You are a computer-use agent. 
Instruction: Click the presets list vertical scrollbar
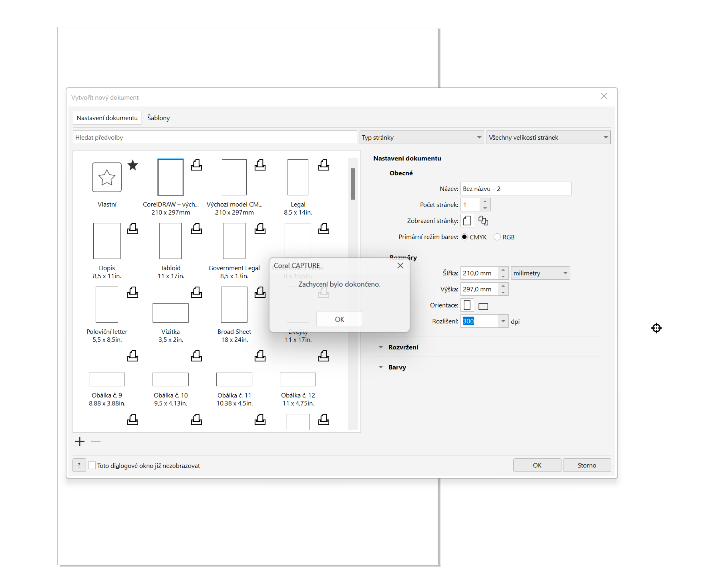click(353, 184)
